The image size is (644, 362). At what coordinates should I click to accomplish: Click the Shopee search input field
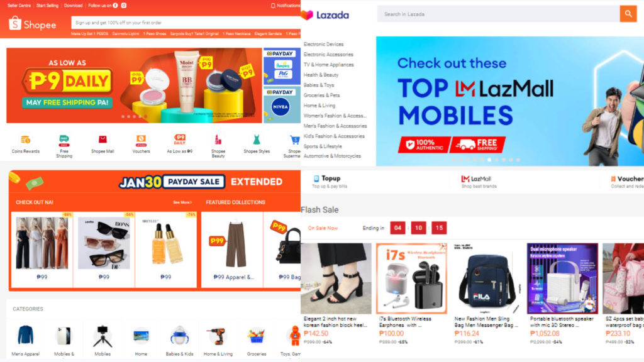(186, 23)
